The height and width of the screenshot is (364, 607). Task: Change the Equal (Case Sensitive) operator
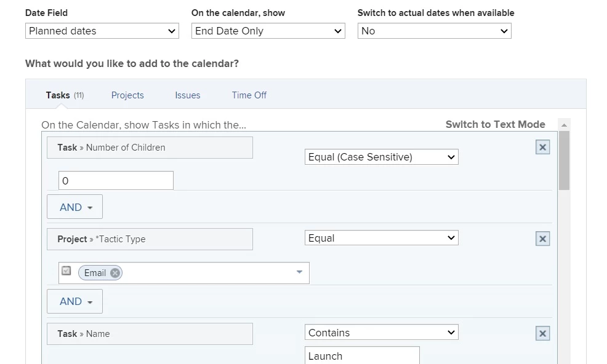(382, 157)
